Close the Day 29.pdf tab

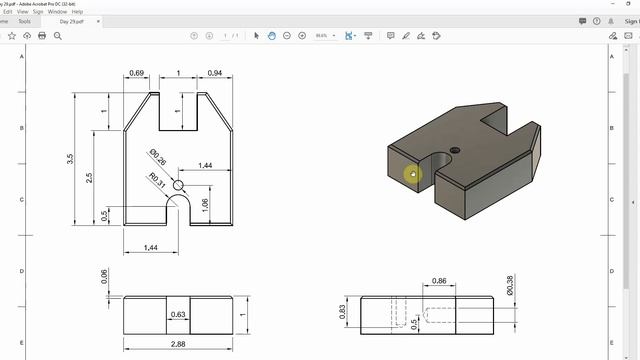[x=98, y=21]
